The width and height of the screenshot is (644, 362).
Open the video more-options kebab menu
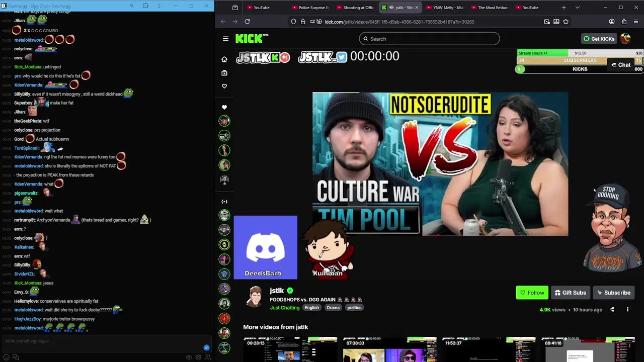tap(627, 310)
